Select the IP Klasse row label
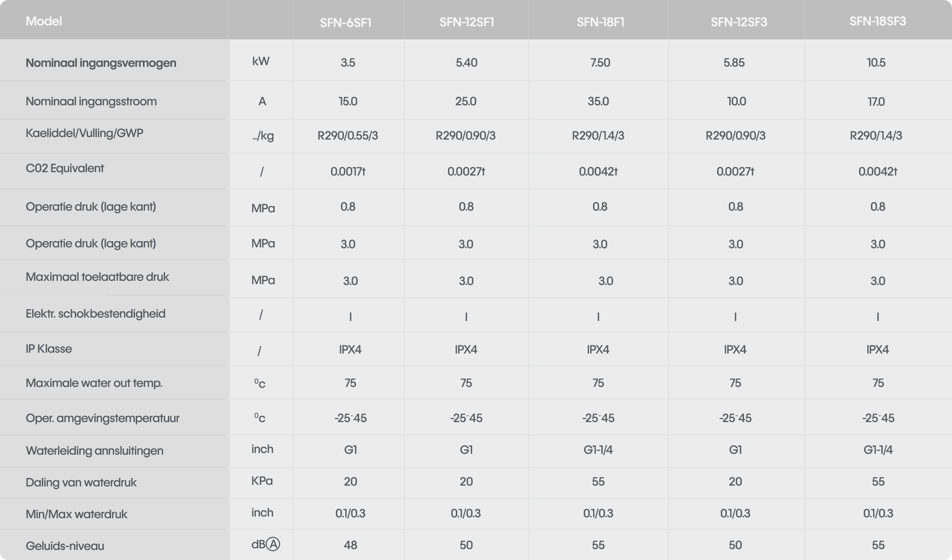Screen dimensions: 952x560 click(49, 349)
